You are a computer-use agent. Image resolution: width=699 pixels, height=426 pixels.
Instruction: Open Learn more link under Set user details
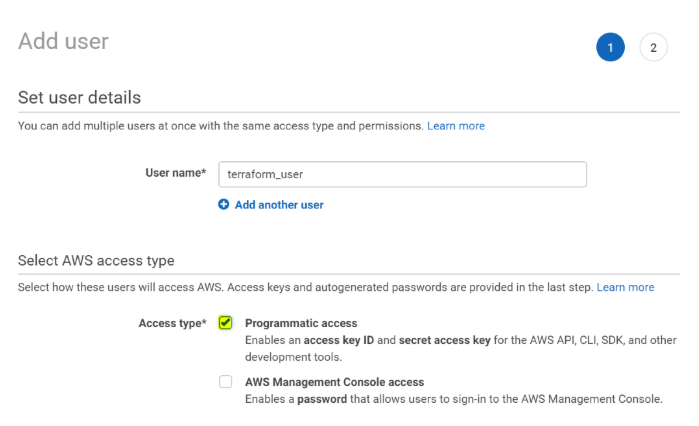click(456, 126)
